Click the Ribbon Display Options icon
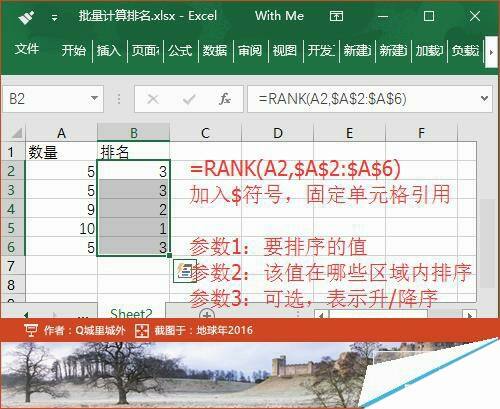The width and height of the screenshot is (500, 409). click(x=336, y=16)
